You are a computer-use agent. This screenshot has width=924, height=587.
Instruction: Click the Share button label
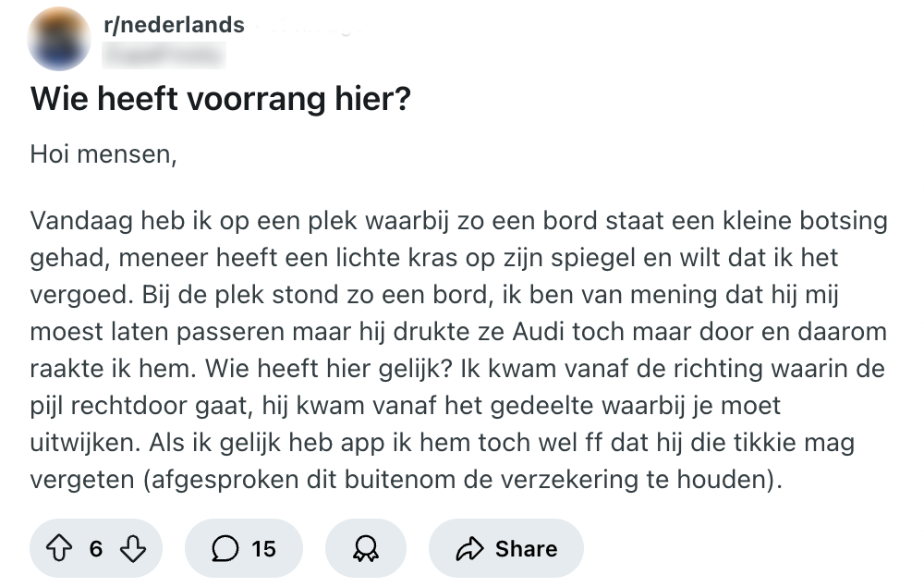pyautogui.click(x=526, y=549)
